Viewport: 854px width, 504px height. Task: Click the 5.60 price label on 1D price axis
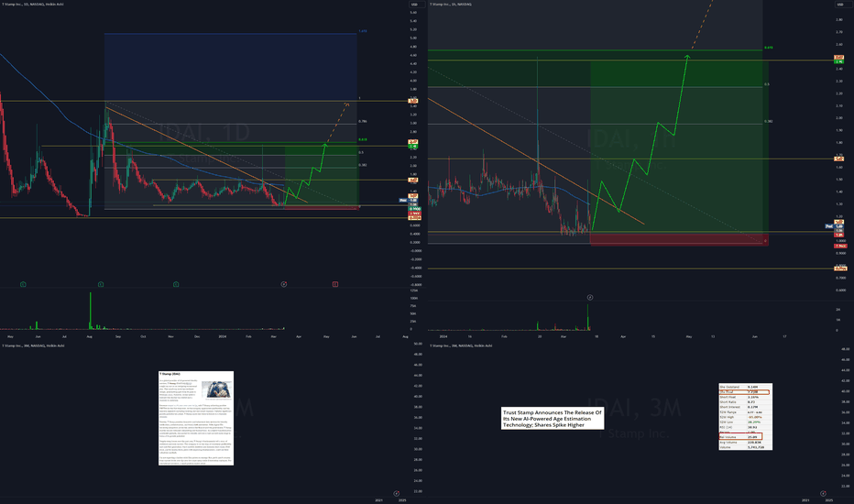[413, 13]
